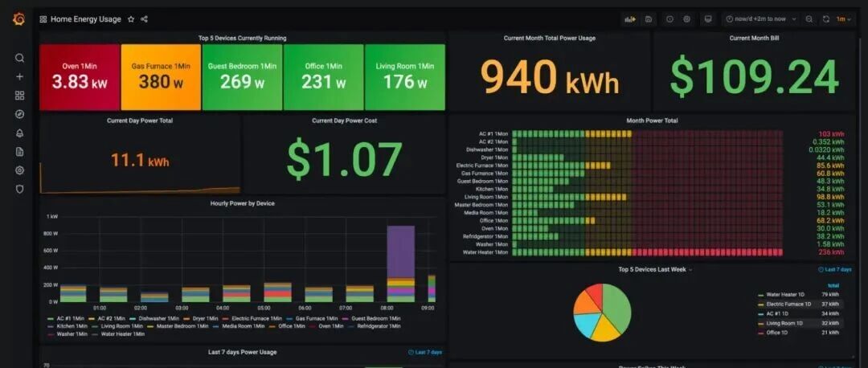Open the Current Day Power Total title menu
868x368 pixels.
tap(140, 120)
